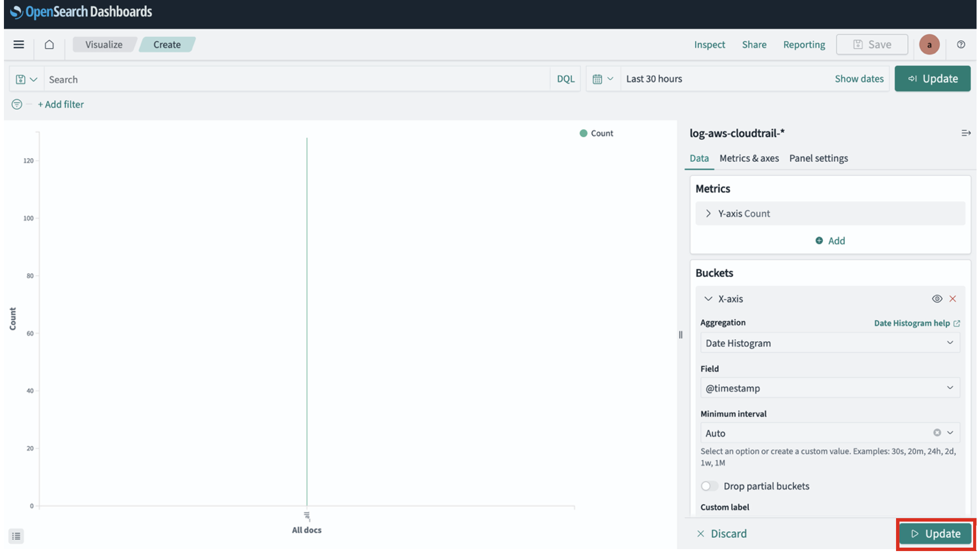
Task: Open saved queries disk icon menu
Action: pyautogui.click(x=27, y=79)
